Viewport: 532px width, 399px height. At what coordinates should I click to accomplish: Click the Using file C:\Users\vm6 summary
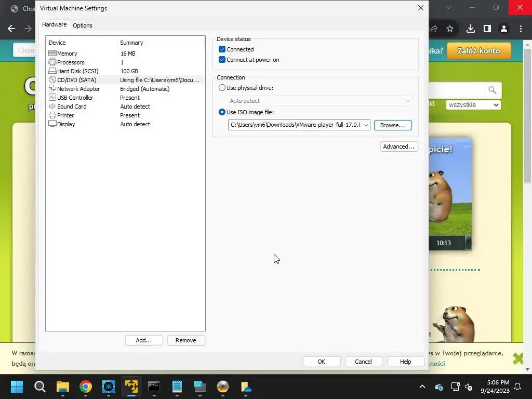click(159, 80)
